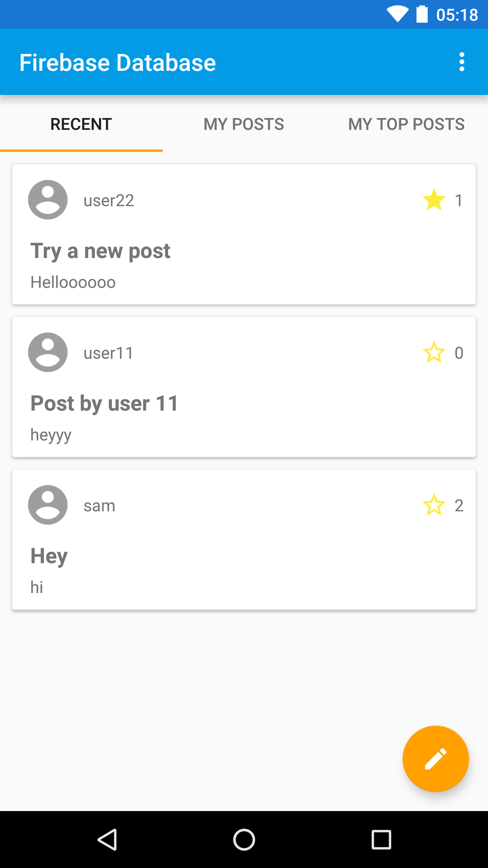Select the Recent tab
This screenshot has width=488, height=868.
pos(81,124)
